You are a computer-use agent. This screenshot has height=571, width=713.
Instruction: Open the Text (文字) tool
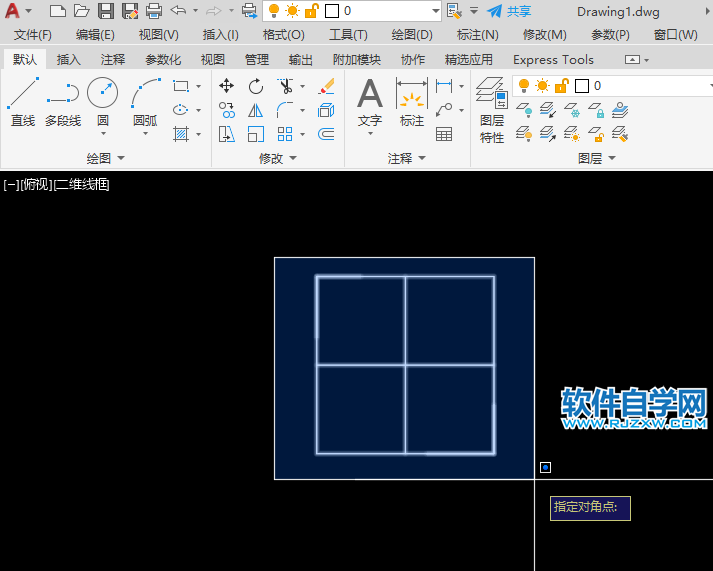(370, 102)
